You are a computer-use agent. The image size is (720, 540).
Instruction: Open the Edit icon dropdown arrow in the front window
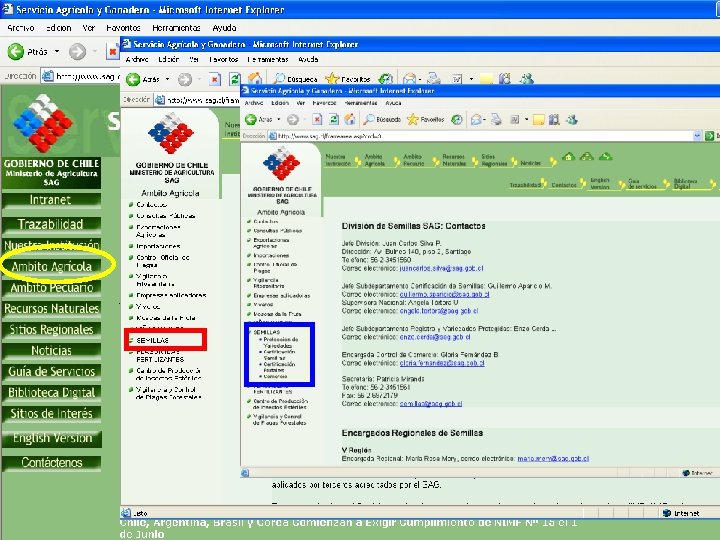coord(526,120)
